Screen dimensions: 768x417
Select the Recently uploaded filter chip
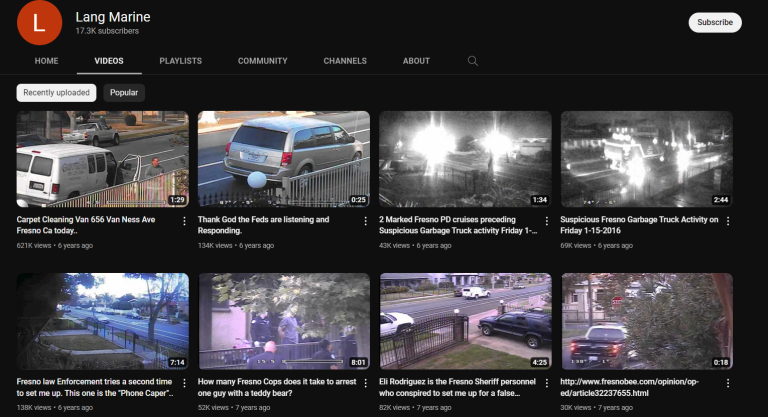pos(56,93)
